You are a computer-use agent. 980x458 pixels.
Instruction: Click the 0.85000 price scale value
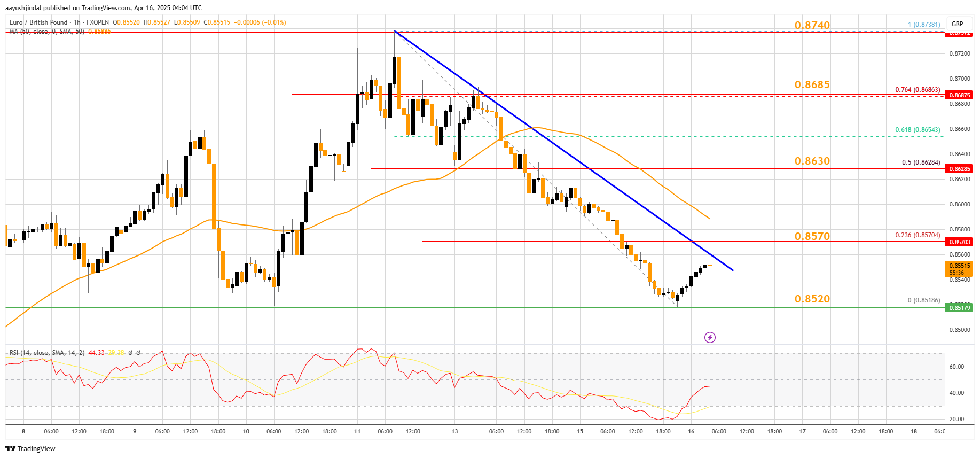pyautogui.click(x=959, y=330)
